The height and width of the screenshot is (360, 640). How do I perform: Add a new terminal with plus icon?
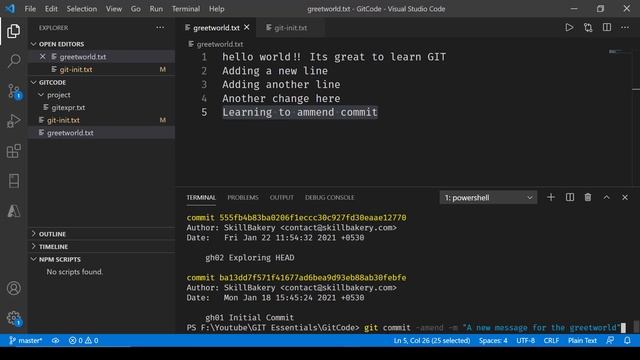551,198
